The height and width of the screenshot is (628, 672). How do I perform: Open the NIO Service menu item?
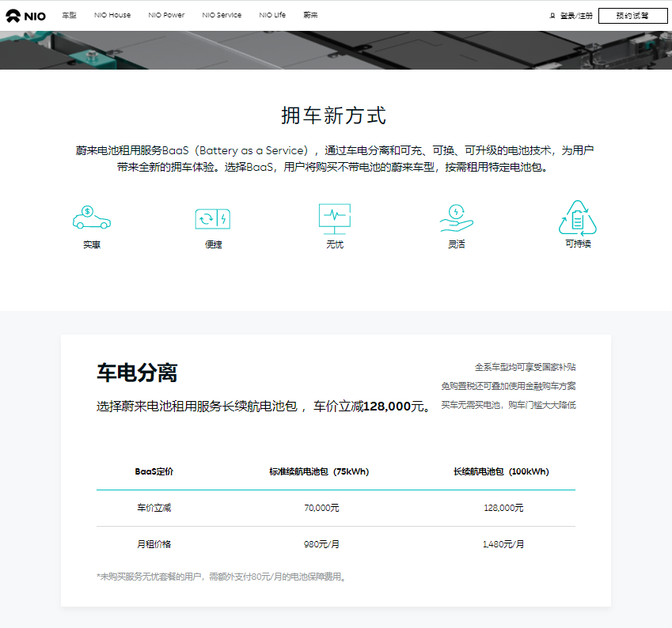pyautogui.click(x=222, y=15)
